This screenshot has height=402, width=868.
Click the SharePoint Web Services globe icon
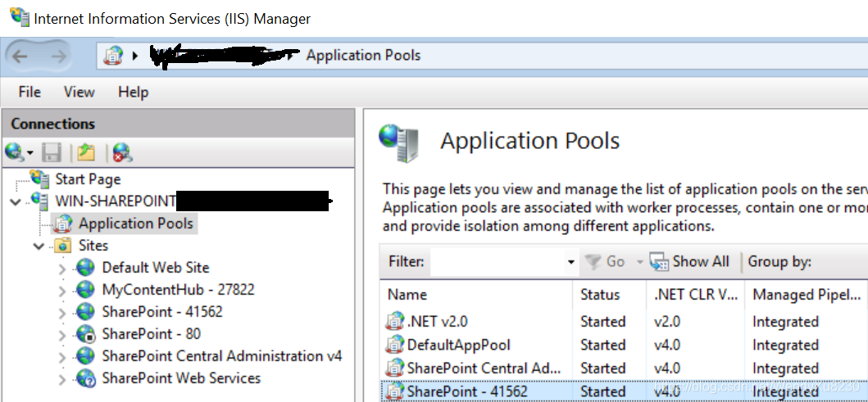pos(86,378)
